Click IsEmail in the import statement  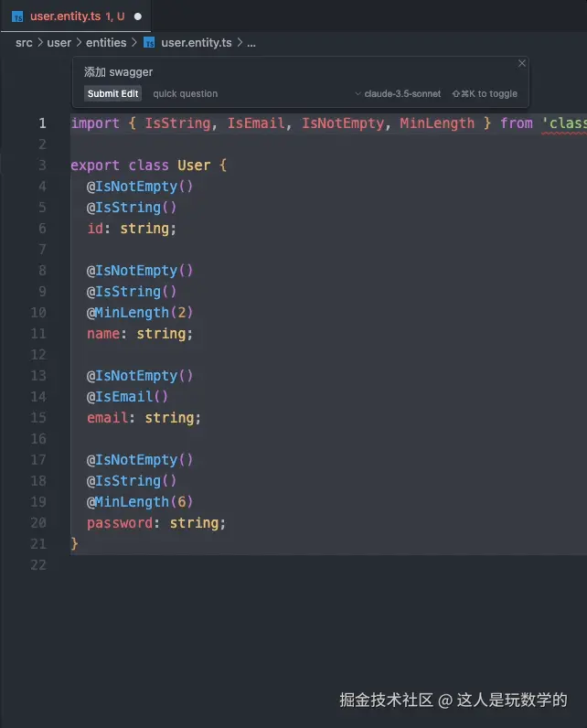tap(256, 123)
